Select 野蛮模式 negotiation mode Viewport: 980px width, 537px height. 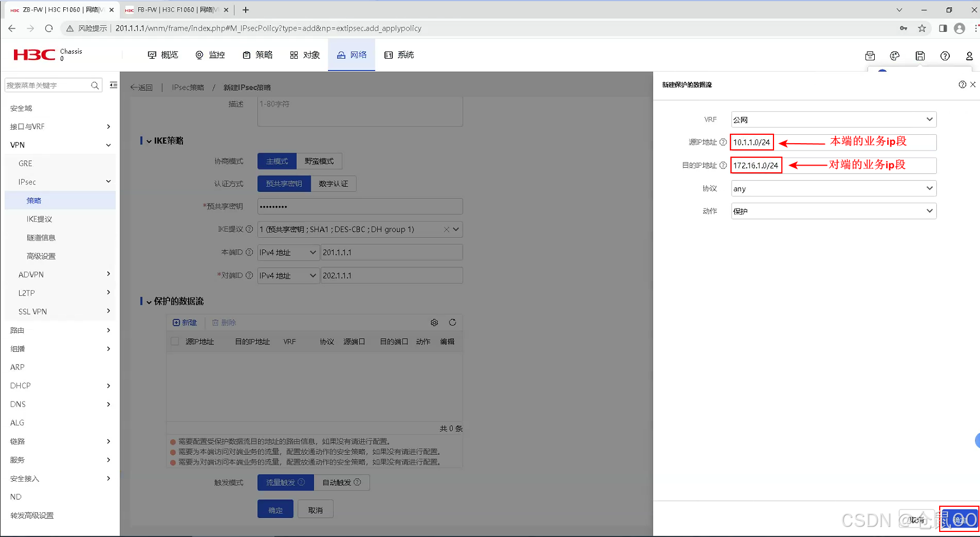click(319, 161)
